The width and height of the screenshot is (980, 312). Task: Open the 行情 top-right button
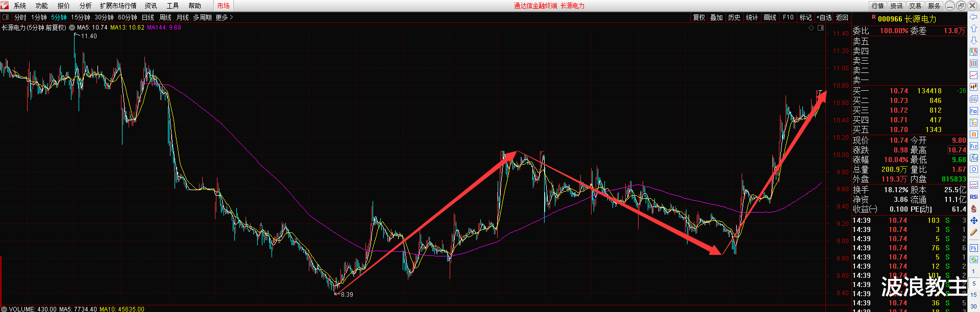tap(878, 6)
